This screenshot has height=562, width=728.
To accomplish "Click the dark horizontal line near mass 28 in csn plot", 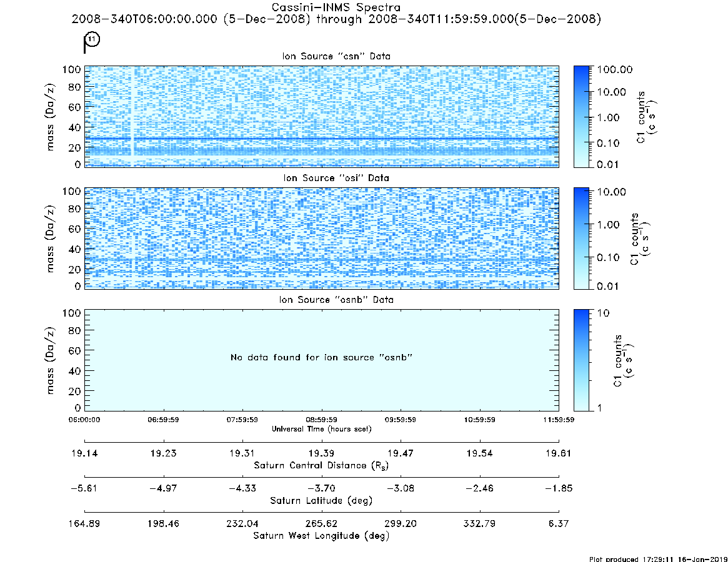I will [x=322, y=138].
